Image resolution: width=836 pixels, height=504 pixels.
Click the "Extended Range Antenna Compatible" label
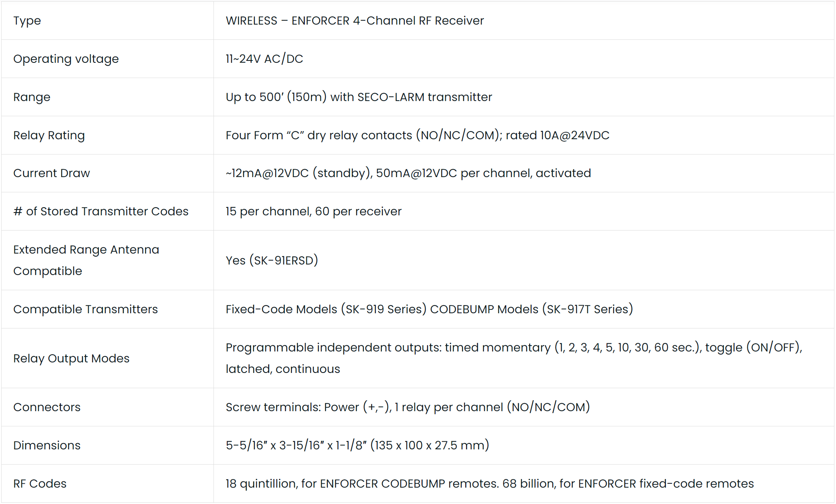click(x=86, y=260)
